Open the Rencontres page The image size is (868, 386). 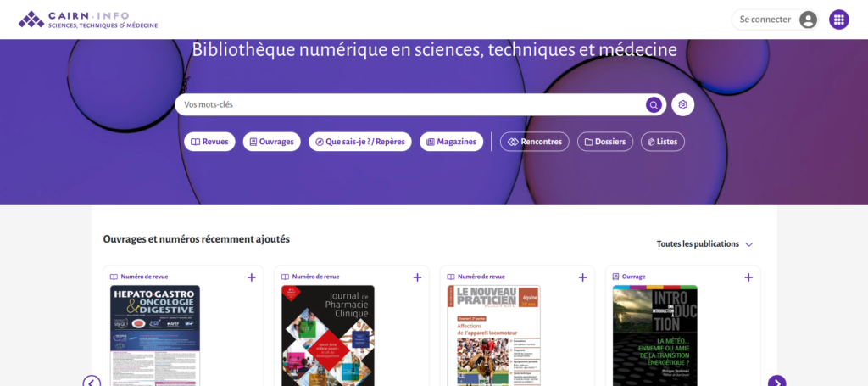[x=534, y=142]
